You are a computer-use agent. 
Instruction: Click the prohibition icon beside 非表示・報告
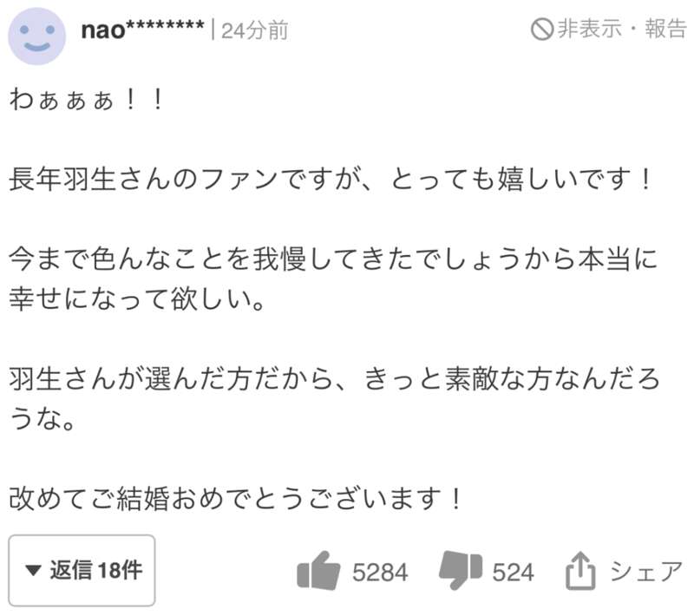click(x=542, y=30)
